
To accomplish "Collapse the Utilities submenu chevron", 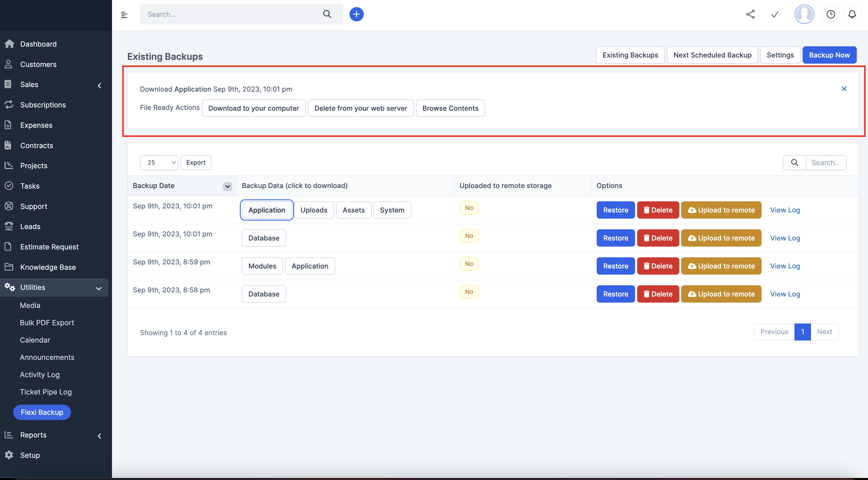I will pos(99,289).
